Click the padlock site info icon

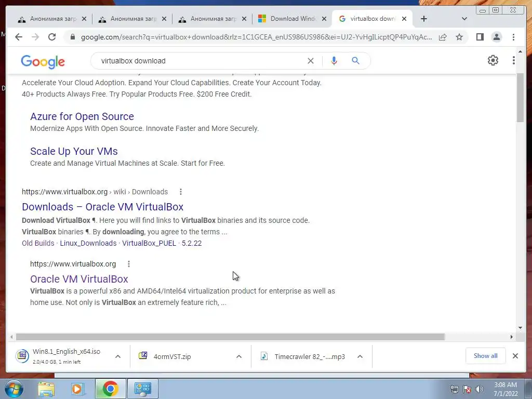click(x=72, y=37)
